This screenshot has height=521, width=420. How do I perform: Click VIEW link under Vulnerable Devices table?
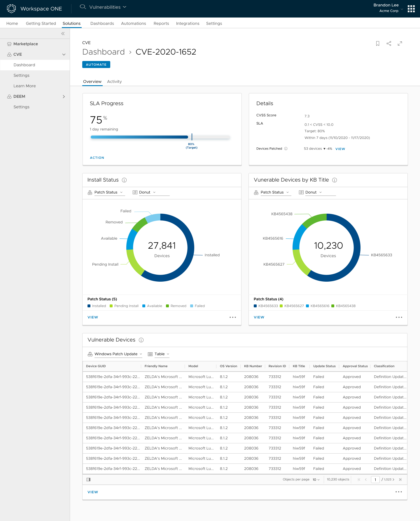coord(93,492)
